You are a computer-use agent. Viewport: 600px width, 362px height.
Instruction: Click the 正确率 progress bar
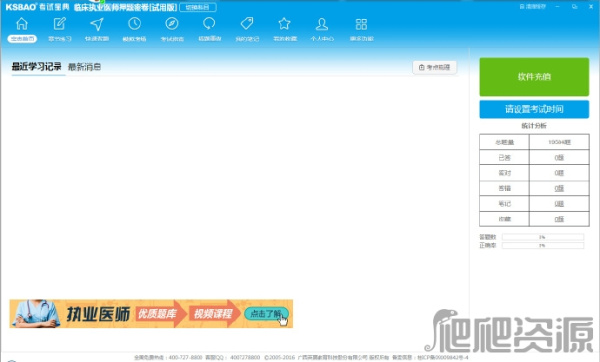pos(543,246)
